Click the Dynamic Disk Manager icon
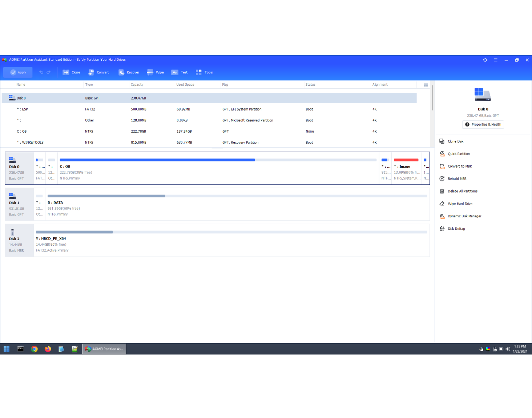 tap(442, 216)
